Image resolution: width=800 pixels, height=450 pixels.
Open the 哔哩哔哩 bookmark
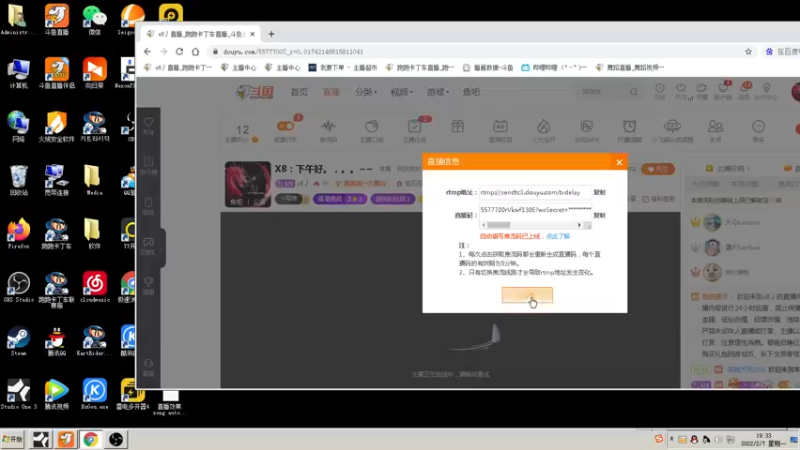[554, 67]
